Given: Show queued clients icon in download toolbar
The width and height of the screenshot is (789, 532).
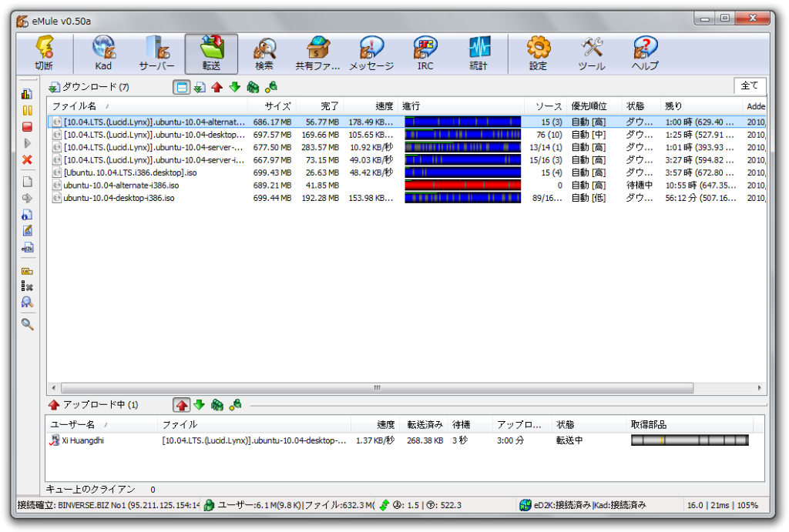Looking at the screenshot, I should point(253,88).
